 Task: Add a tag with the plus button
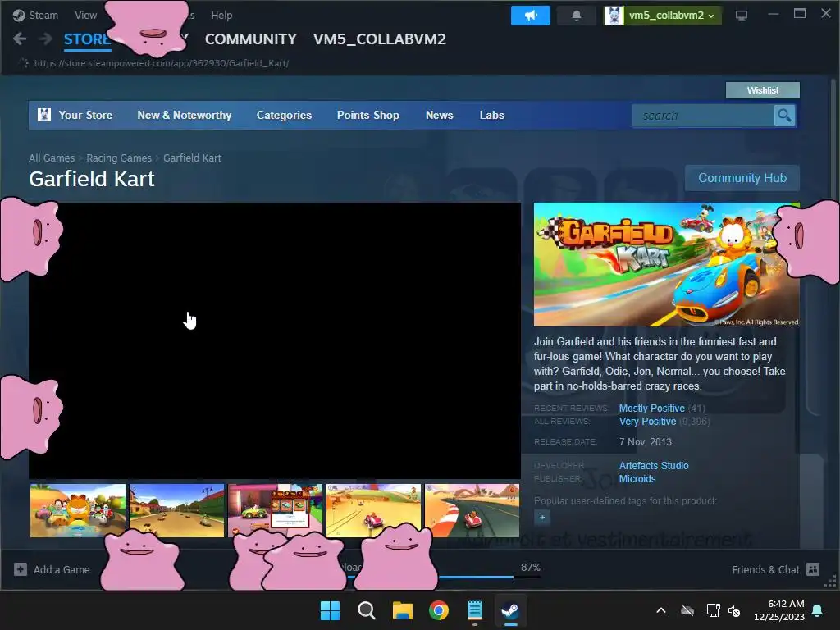pyautogui.click(x=542, y=518)
